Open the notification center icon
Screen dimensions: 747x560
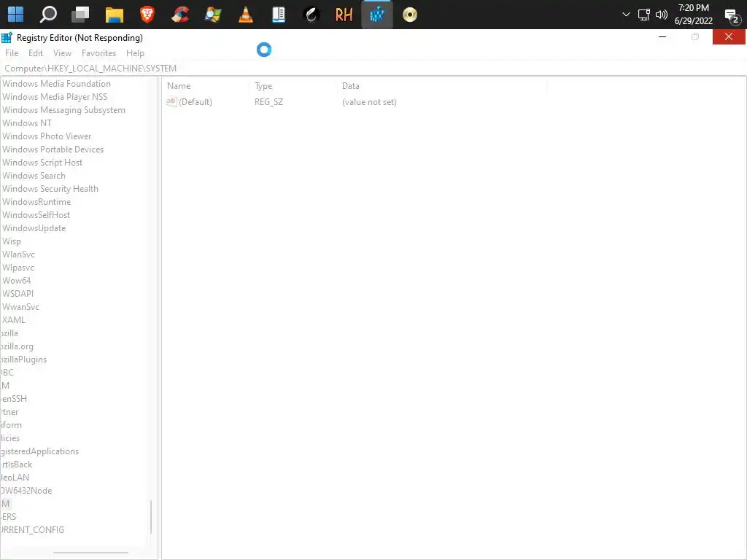tap(732, 17)
